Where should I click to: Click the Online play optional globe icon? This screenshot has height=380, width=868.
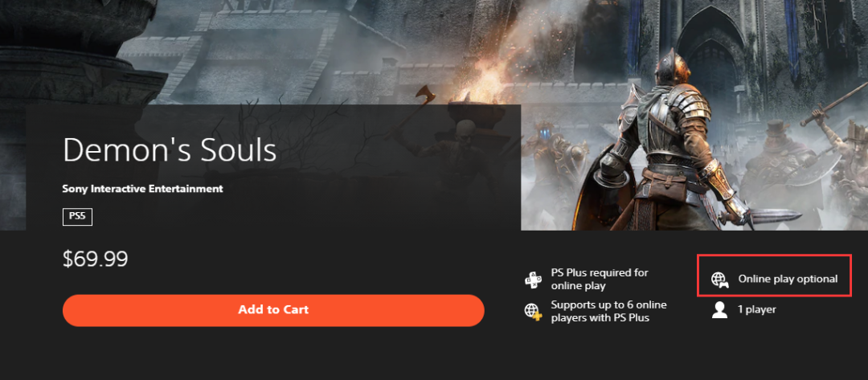tap(719, 280)
